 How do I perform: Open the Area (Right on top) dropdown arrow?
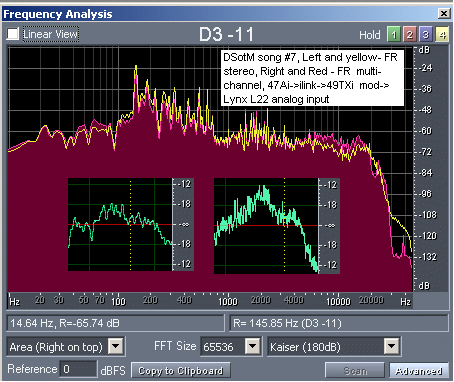[x=116, y=346]
